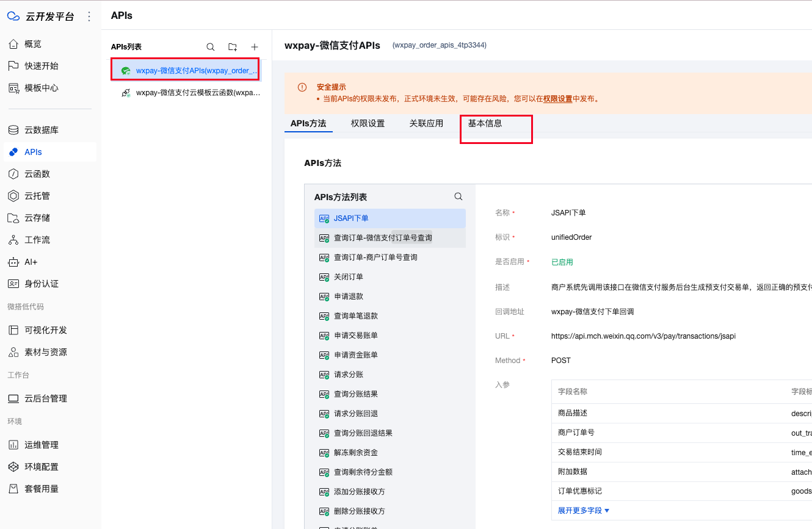Click the new folder icon in APIs列表

pyautogui.click(x=233, y=47)
